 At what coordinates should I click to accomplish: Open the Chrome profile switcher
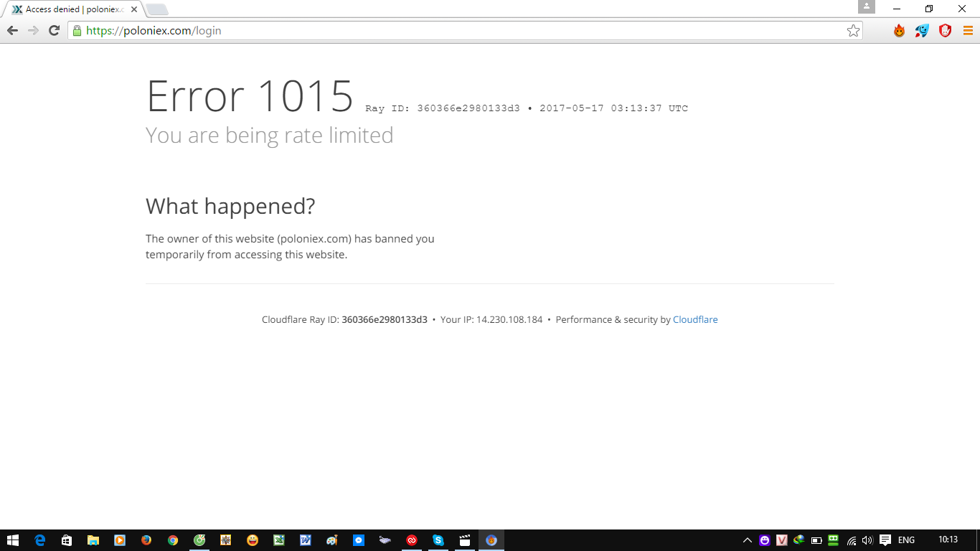click(x=867, y=7)
